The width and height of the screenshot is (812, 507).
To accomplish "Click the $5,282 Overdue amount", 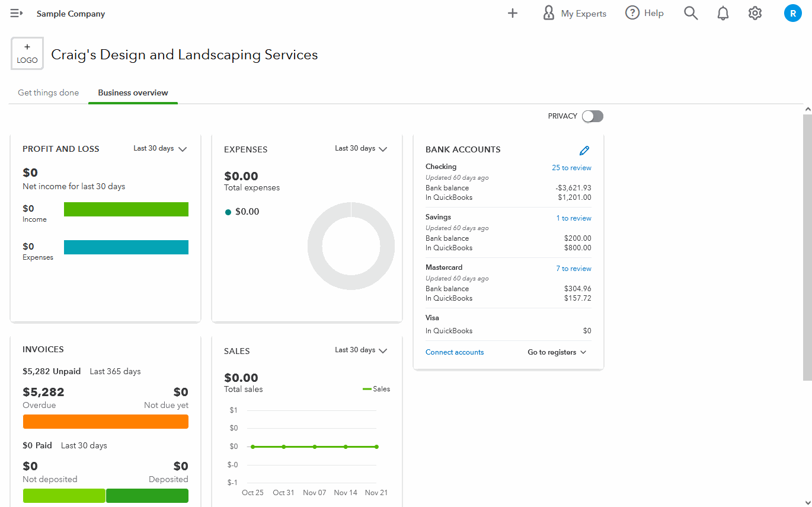I will tap(43, 392).
